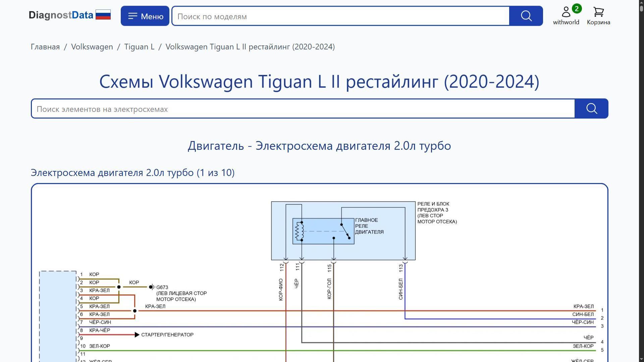Image resolution: width=644 pixels, height=362 pixels.
Task: Open the DiagnostData home logo
Action: (x=61, y=15)
